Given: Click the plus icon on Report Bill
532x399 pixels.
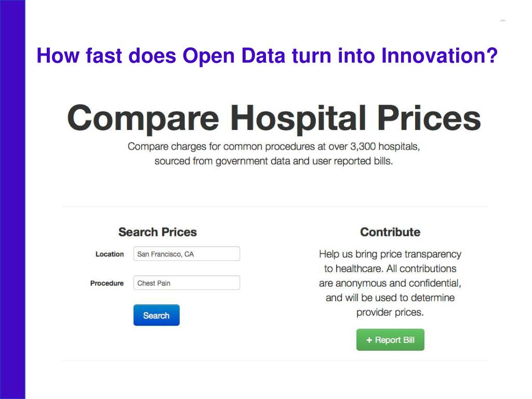Looking at the screenshot, I should pyautogui.click(x=369, y=340).
